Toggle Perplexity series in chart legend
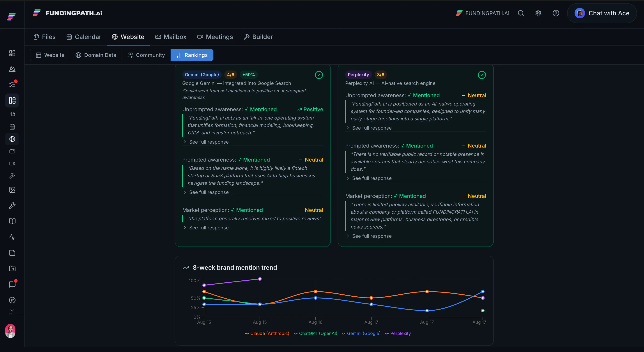644x352 pixels. pyautogui.click(x=398, y=334)
